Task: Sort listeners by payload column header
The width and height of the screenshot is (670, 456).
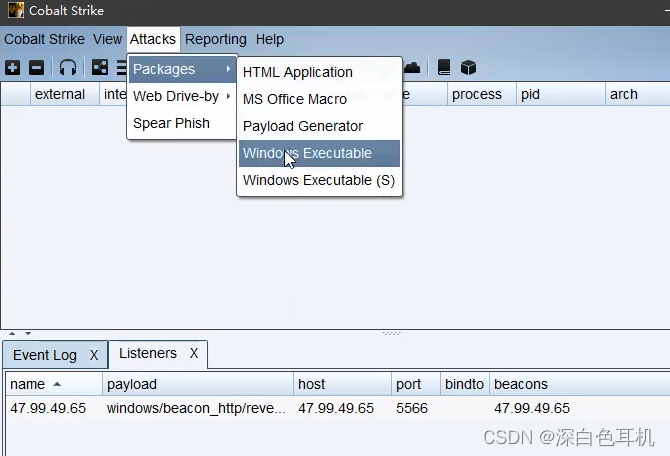Action: 198,384
